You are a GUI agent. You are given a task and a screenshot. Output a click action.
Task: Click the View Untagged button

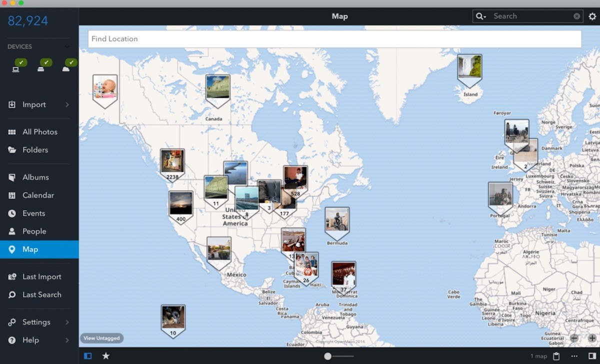(101, 338)
